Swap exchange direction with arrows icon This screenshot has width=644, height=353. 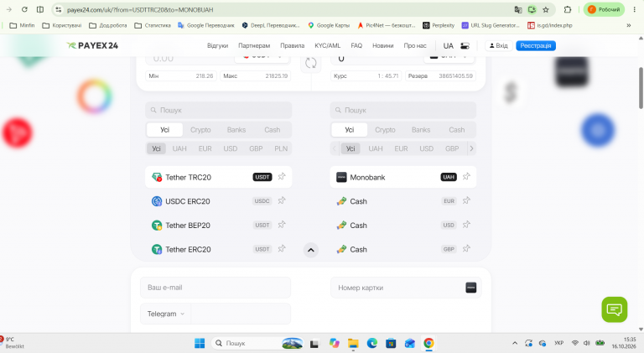(x=311, y=63)
